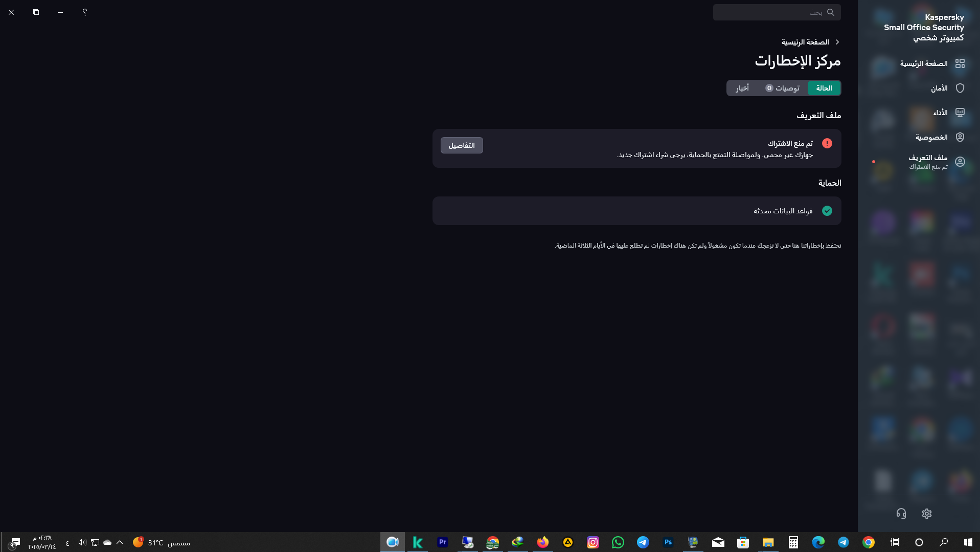
Task: Open Instagram from the taskbar
Action: click(x=593, y=542)
